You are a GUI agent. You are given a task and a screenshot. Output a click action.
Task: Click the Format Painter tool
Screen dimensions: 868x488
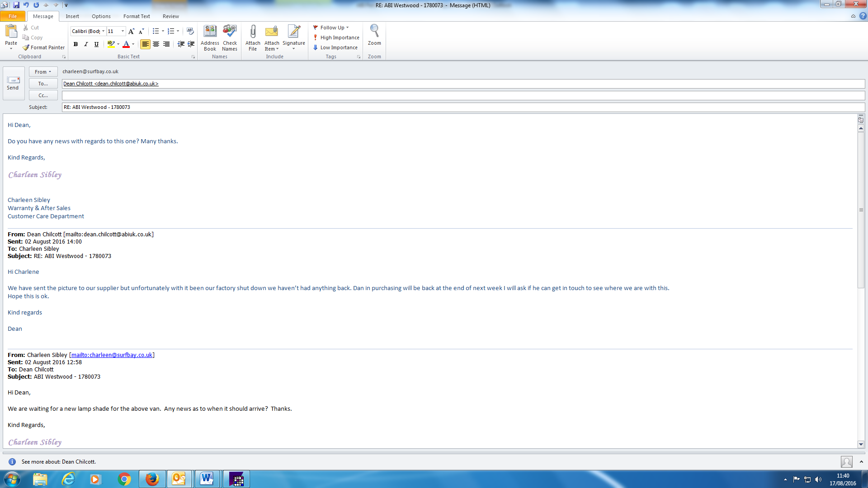pos(44,47)
